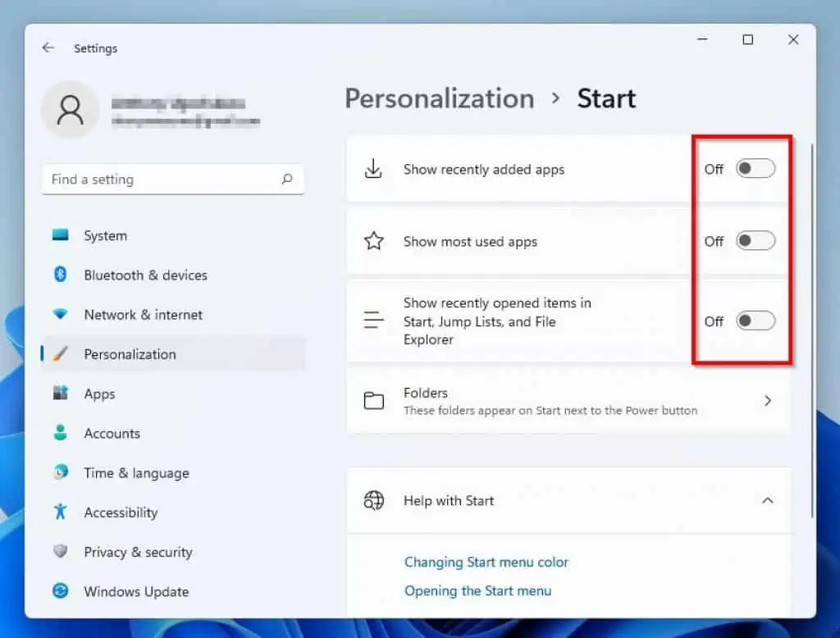
Task: Click the Apps icon in sidebar
Action: point(61,394)
